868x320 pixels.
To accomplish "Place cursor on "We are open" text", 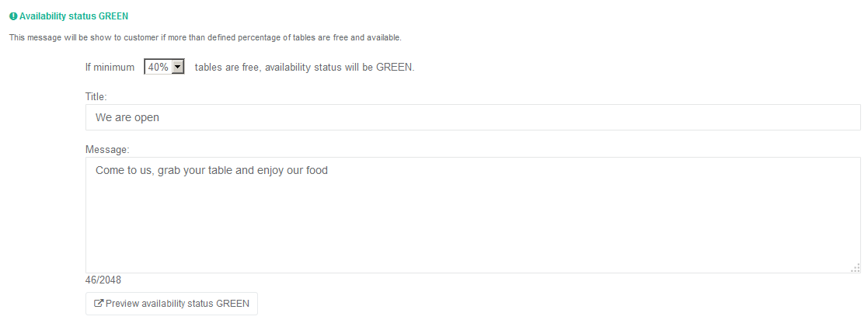I will (x=127, y=117).
